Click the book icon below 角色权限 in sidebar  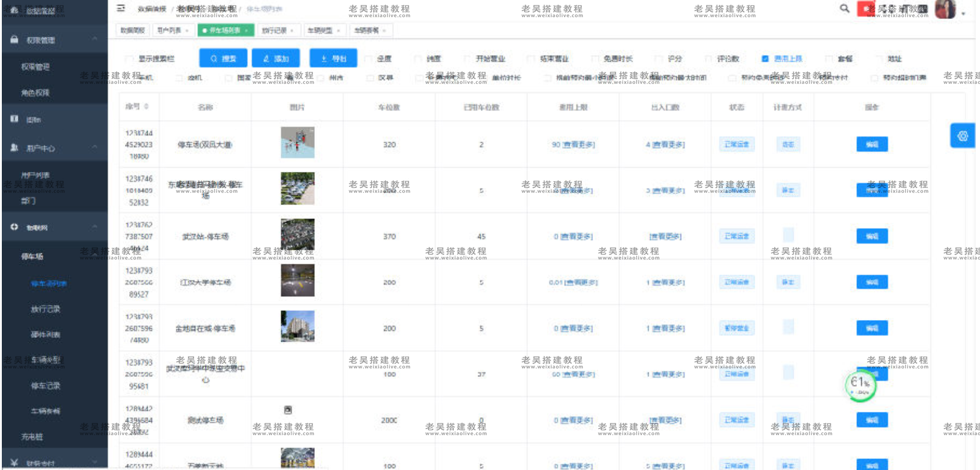pos(14,119)
